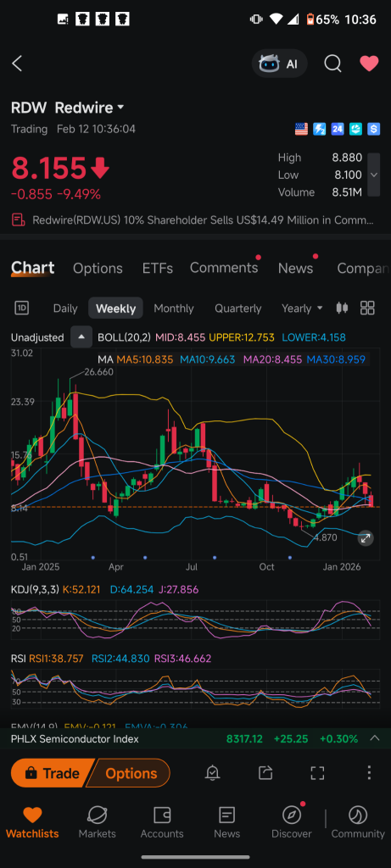Collapse the BOLL indicator arrow toggle
This screenshot has height=868, width=391.
(x=81, y=337)
